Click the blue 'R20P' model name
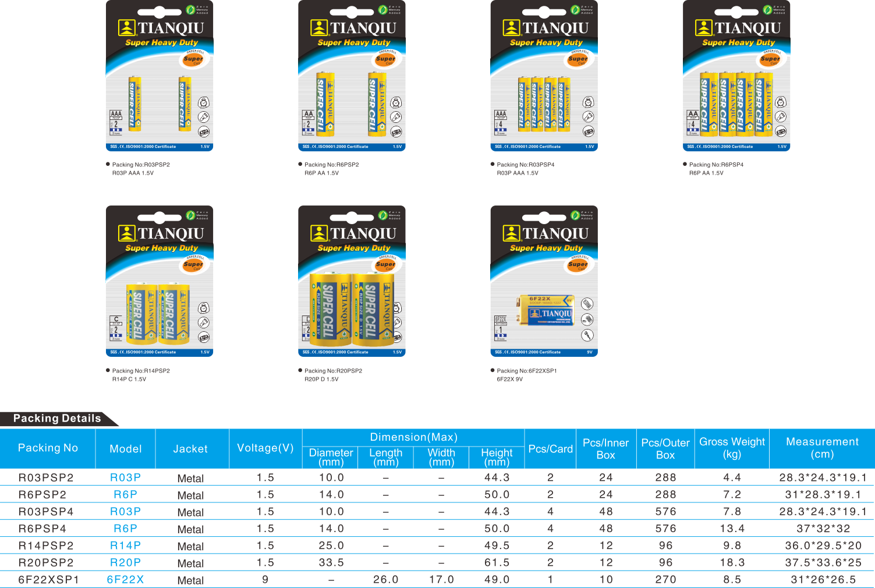 (x=126, y=562)
